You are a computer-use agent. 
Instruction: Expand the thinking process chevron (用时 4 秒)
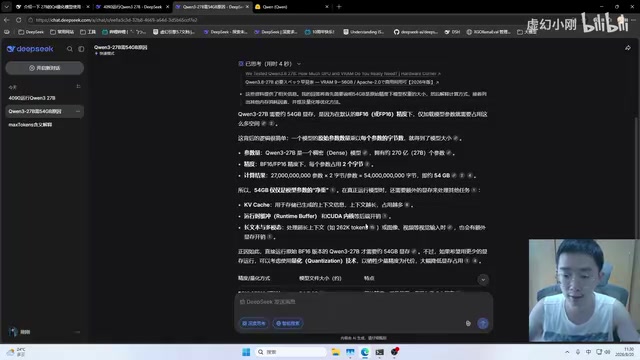299,64
